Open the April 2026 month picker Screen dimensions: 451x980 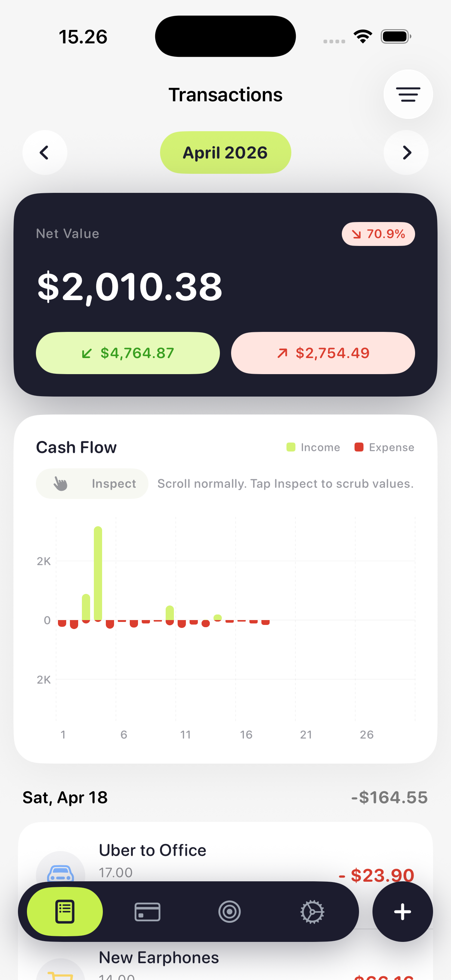tap(225, 152)
